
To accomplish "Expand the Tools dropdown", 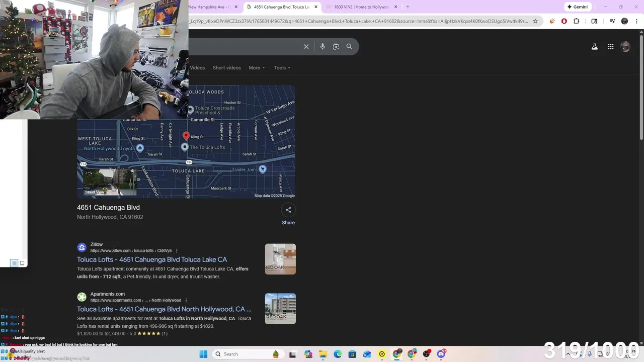I will pyautogui.click(x=282, y=68).
